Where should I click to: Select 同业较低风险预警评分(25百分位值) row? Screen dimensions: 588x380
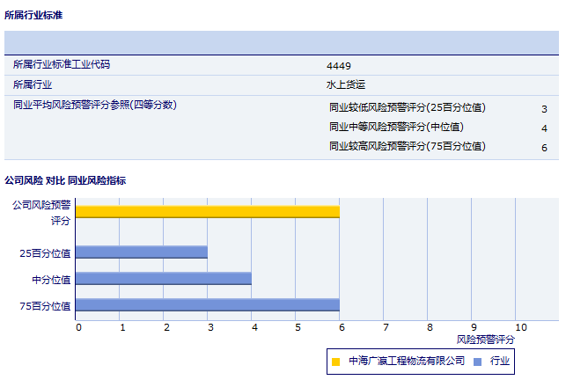[x=407, y=108]
